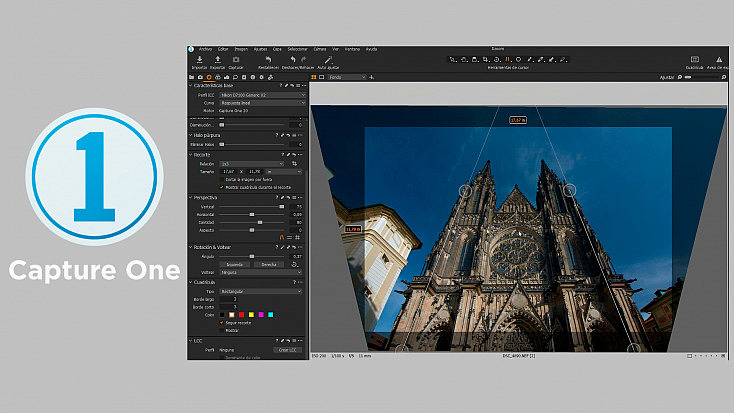Open the Capture camera tool tab
The width and height of the screenshot is (734, 413).
[x=200, y=77]
